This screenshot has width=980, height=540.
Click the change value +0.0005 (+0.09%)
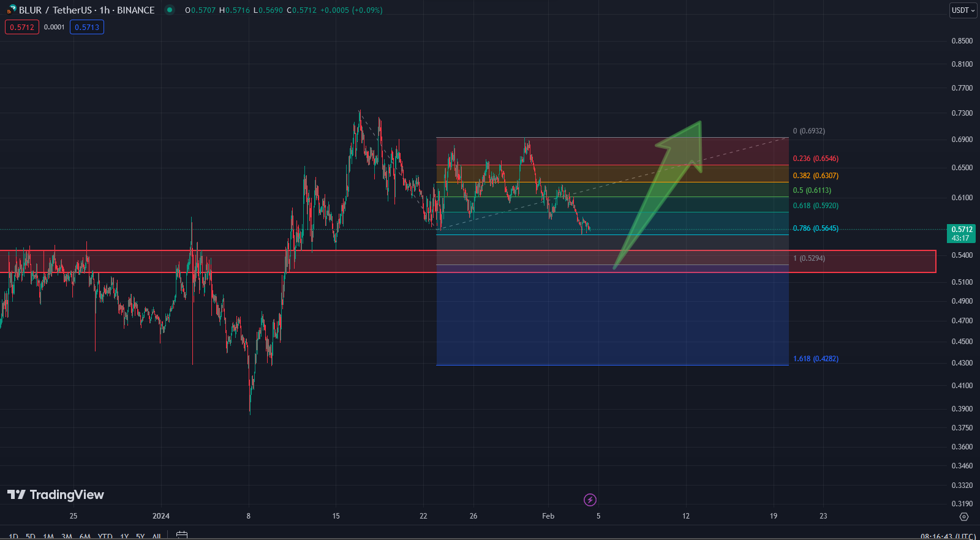point(352,10)
